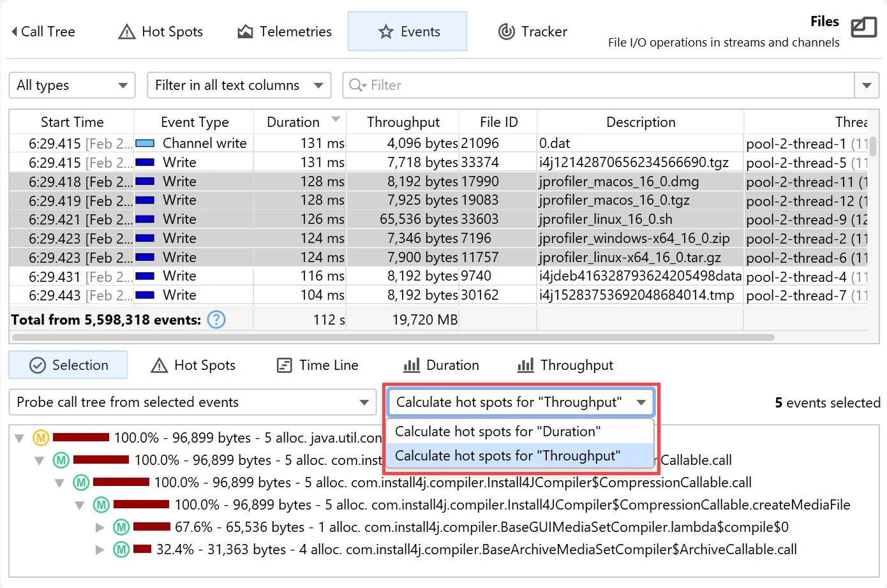Switch to the Telemetries tab
Image resolution: width=887 pixels, height=588 pixels.
pos(285,31)
